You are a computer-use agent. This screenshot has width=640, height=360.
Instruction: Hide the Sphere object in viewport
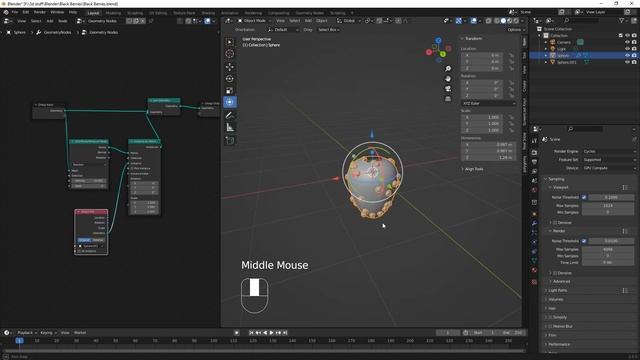tap(627, 55)
